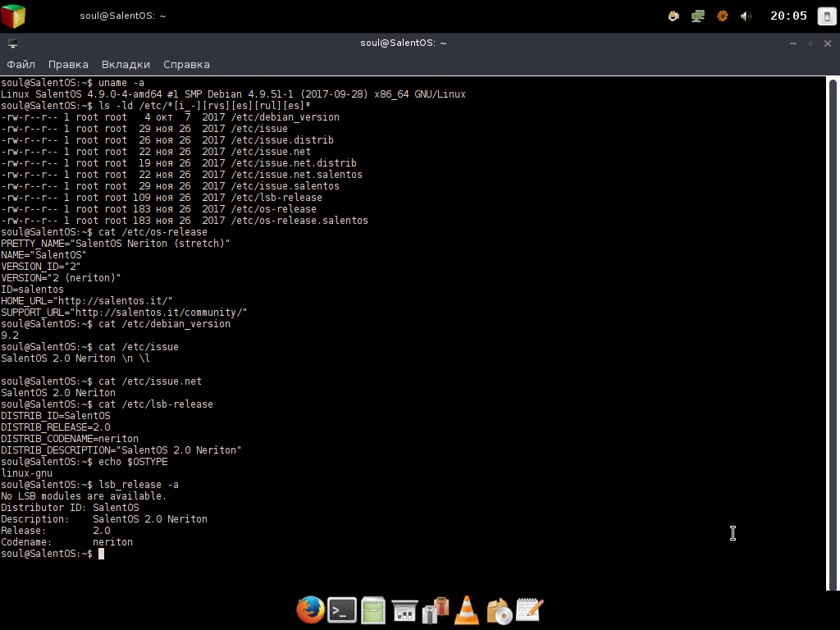
Task: Click the text PRETTY_NAME="SalentOS Neriton (stretch)"
Action: 115,244
